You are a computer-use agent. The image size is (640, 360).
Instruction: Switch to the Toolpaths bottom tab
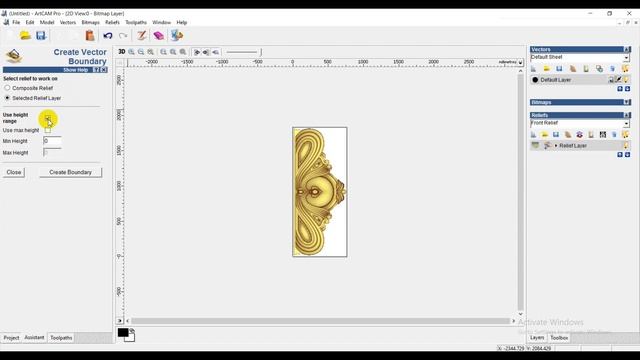(x=61, y=338)
